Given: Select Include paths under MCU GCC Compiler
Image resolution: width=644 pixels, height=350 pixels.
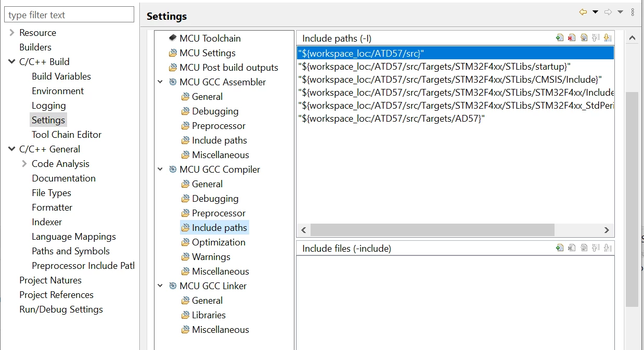Looking at the screenshot, I should coord(220,227).
